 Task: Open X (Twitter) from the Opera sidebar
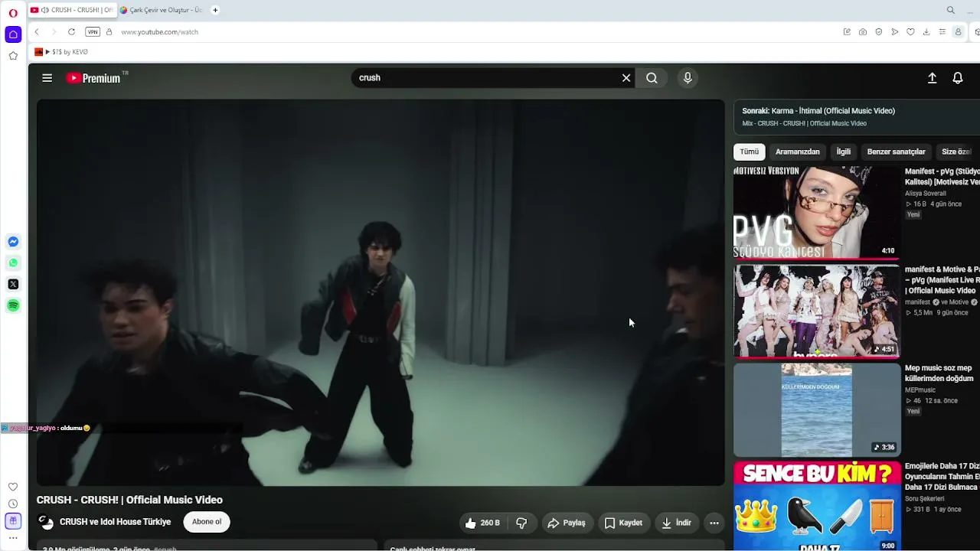point(13,285)
